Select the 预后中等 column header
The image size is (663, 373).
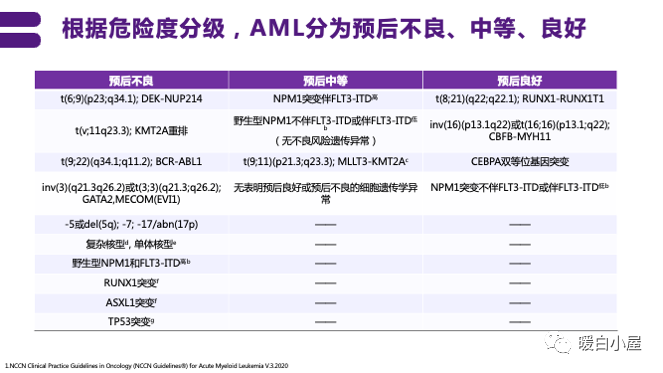pos(325,80)
